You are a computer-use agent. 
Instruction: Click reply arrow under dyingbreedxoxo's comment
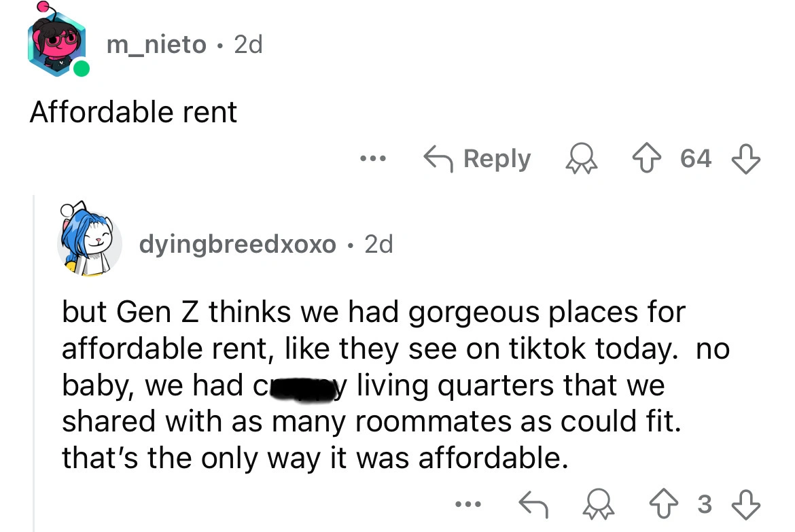click(535, 504)
